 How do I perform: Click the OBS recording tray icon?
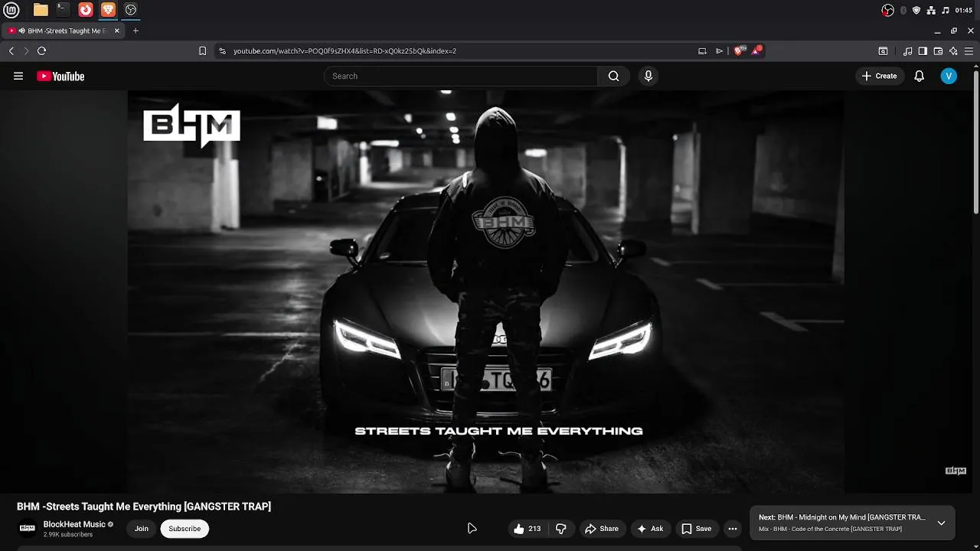click(888, 10)
